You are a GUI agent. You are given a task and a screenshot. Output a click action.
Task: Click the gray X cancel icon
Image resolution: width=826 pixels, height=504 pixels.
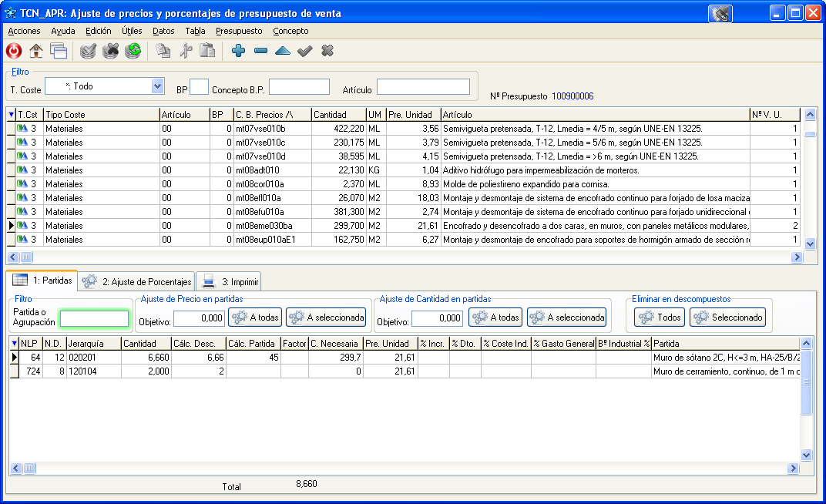327,51
